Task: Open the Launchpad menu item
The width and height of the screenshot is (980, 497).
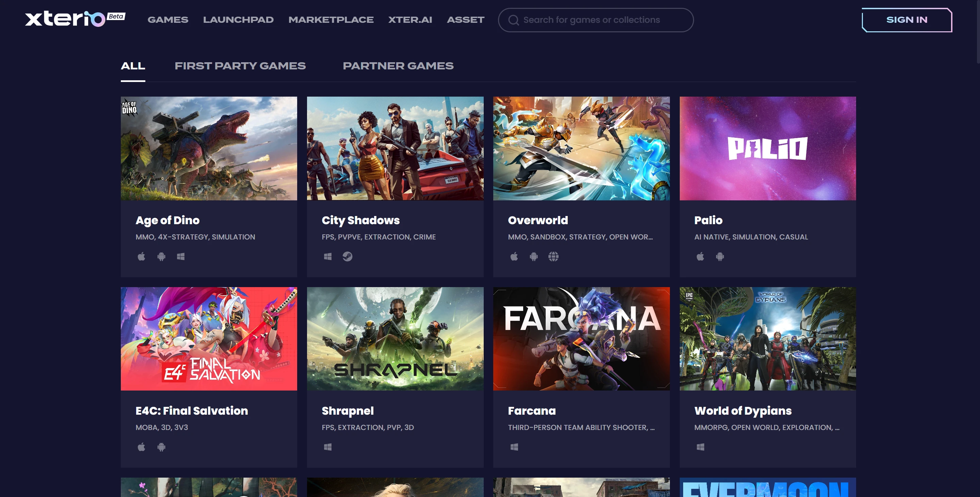Action: click(x=238, y=20)
